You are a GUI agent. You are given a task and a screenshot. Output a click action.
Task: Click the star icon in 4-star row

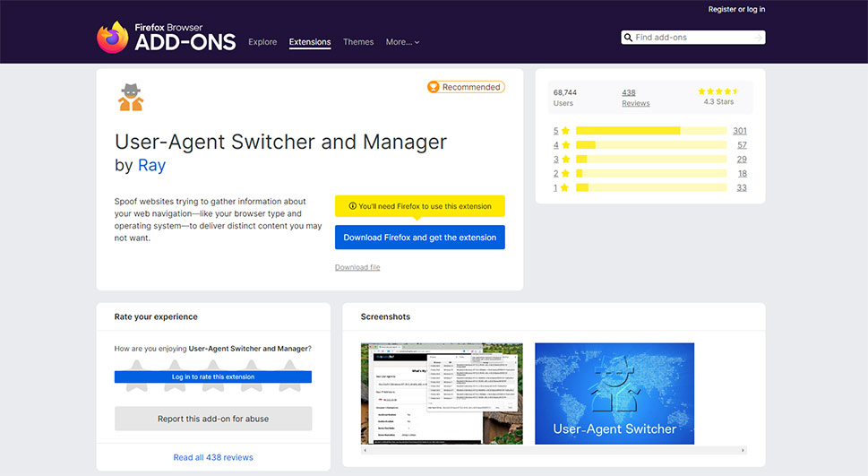[565, 145]
